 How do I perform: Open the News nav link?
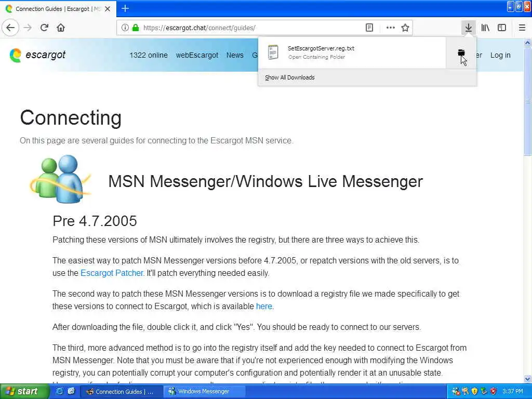235,55
